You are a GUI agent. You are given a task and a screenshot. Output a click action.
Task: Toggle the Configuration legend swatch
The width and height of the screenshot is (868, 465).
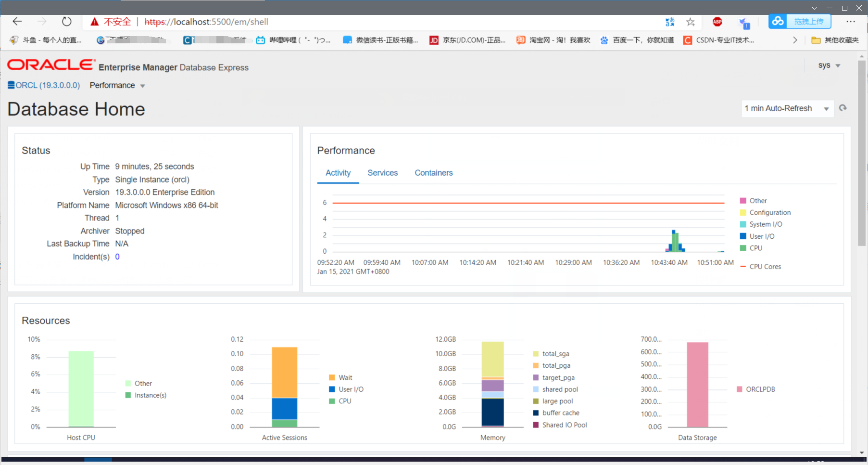743,213
